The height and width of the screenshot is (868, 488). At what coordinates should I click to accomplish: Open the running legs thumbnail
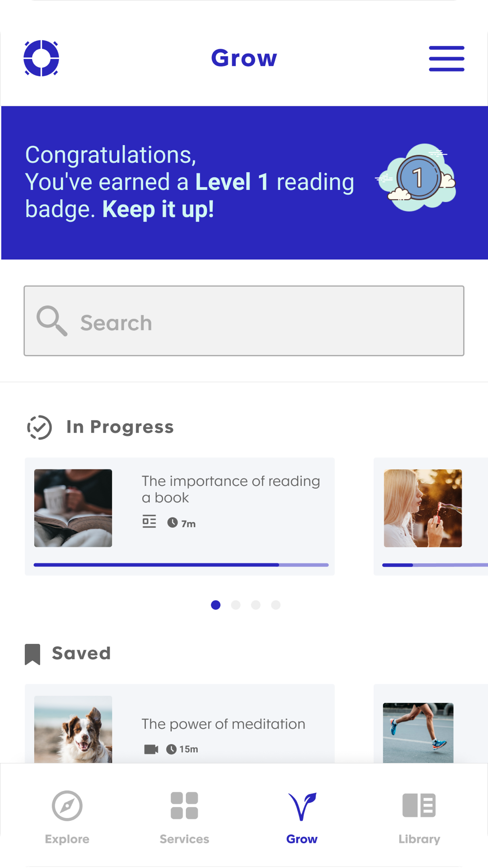click(418, 732)
